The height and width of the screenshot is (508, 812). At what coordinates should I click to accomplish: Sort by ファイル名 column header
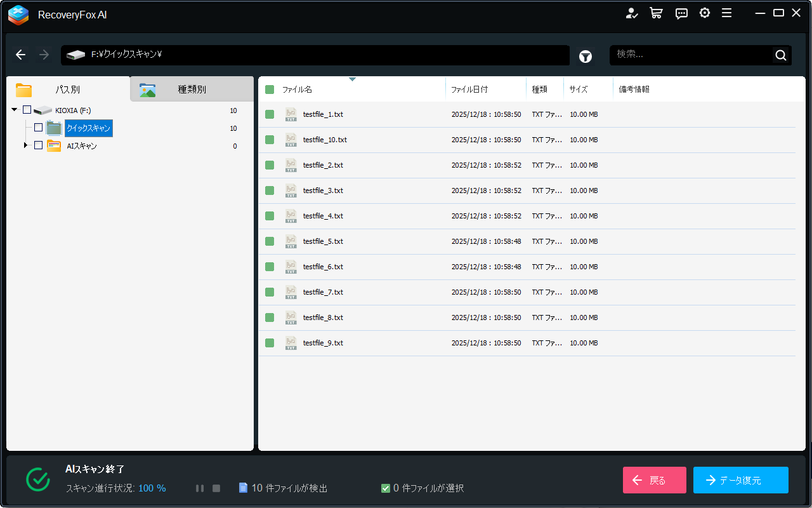(x=297, y=90)
